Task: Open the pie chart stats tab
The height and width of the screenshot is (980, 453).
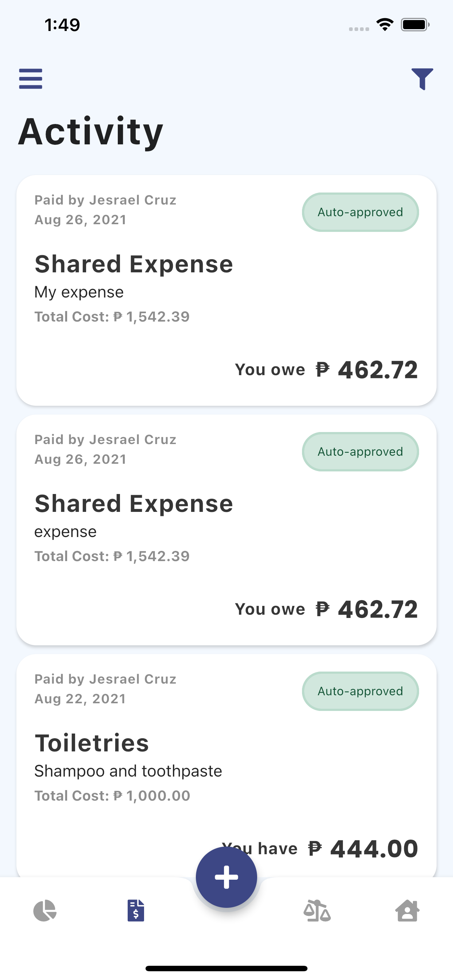Action: tap(45, 911)
